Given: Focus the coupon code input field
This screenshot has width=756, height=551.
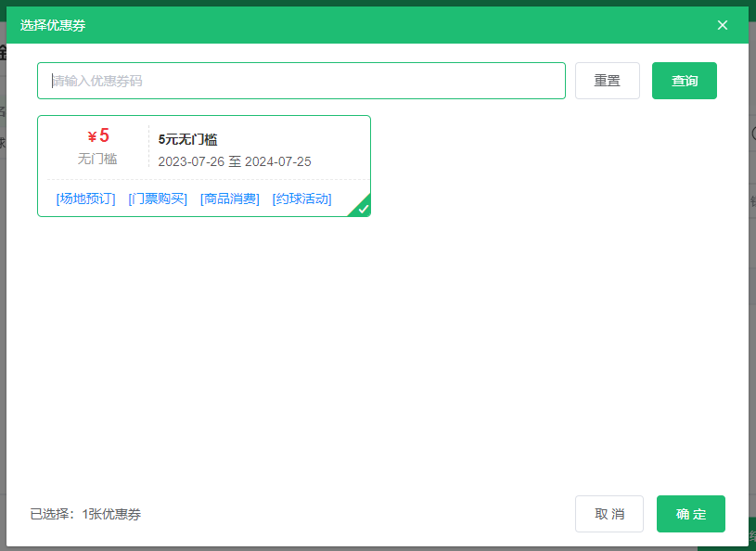Looking at the screenshot, I should tap(301, 81).
